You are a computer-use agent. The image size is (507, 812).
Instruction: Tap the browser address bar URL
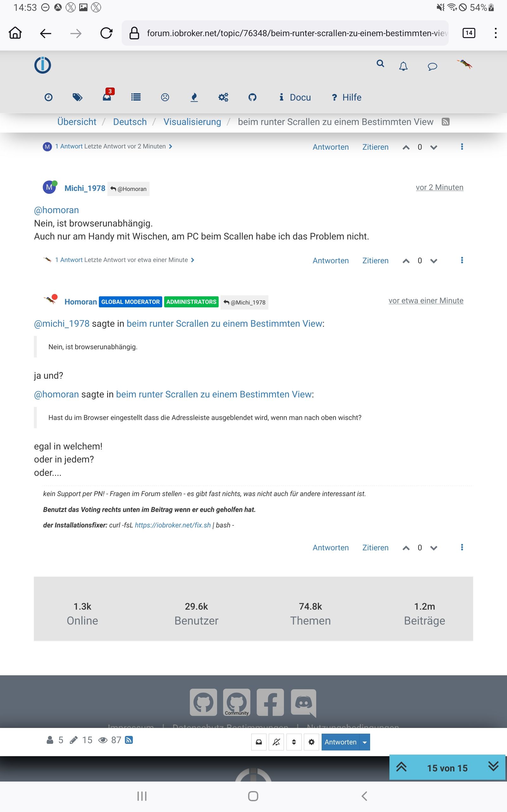(297, 33)
